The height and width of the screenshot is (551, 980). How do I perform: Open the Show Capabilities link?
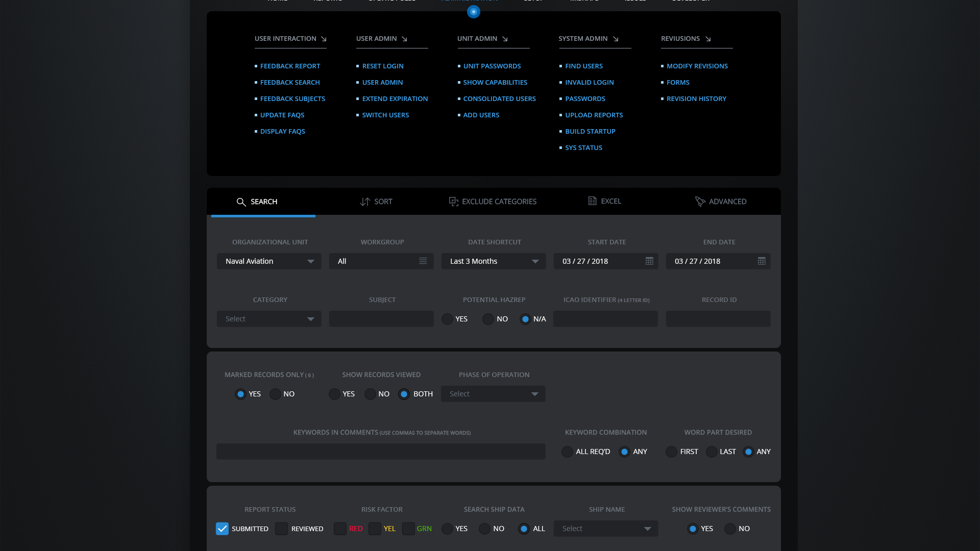(495, 83)
